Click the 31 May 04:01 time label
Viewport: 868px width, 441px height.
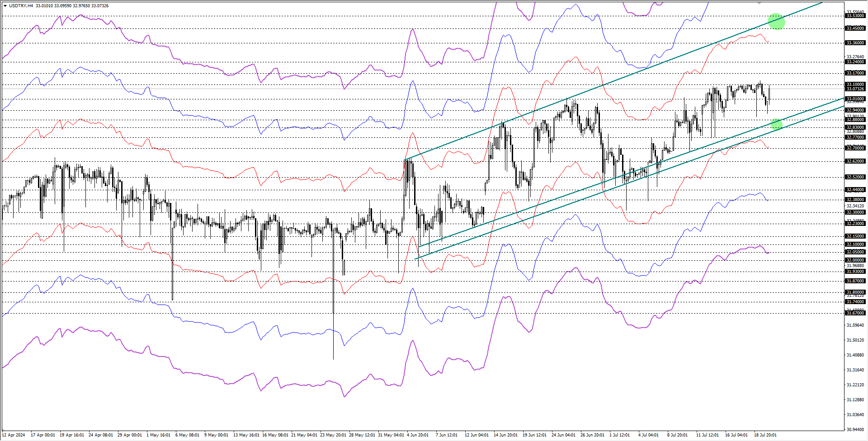pos(391,435)
